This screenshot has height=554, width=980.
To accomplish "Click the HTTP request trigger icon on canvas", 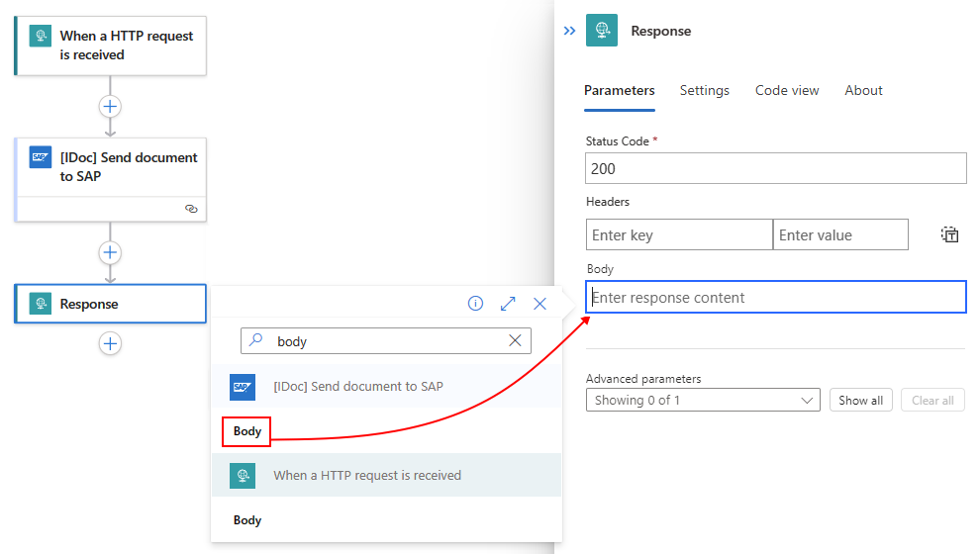I will click(41, 36).
